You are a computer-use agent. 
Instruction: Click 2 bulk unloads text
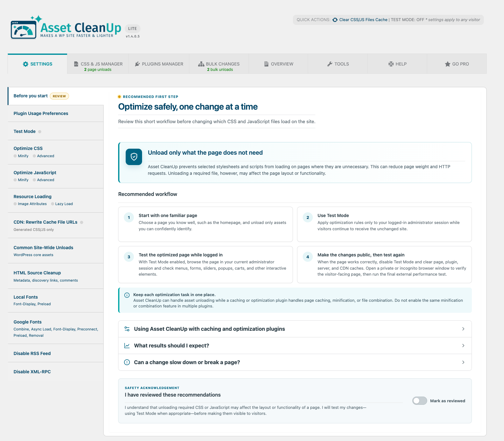pos(220,70)
